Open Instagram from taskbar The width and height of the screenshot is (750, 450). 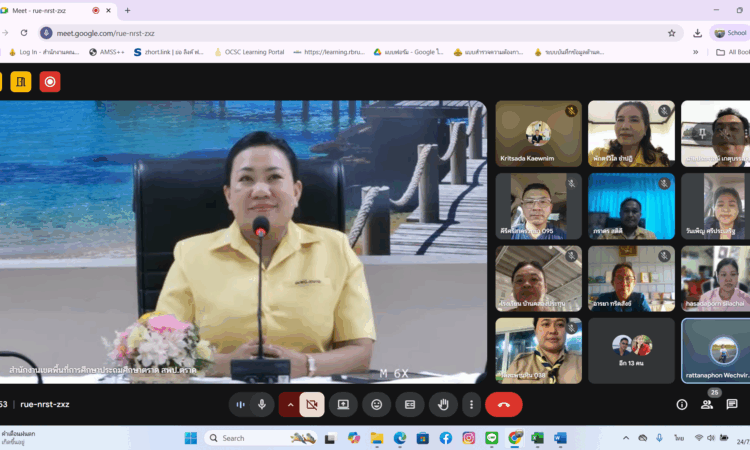(x=468, y=438)
